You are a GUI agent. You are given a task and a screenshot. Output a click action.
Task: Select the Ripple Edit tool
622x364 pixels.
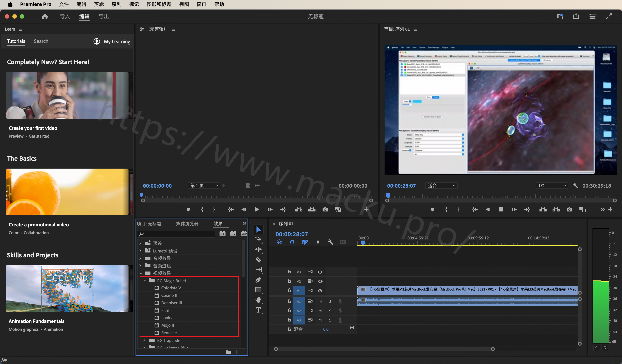click(258, 250)
